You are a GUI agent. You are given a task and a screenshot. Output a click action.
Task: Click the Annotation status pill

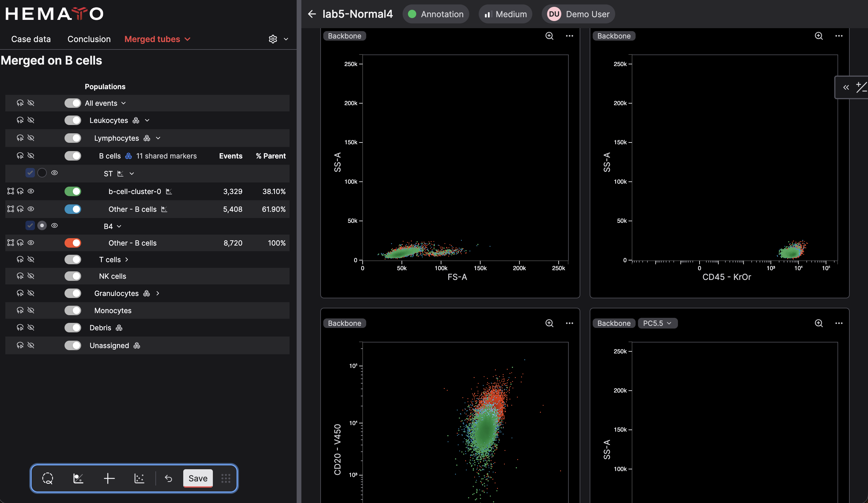pos(436,14)
